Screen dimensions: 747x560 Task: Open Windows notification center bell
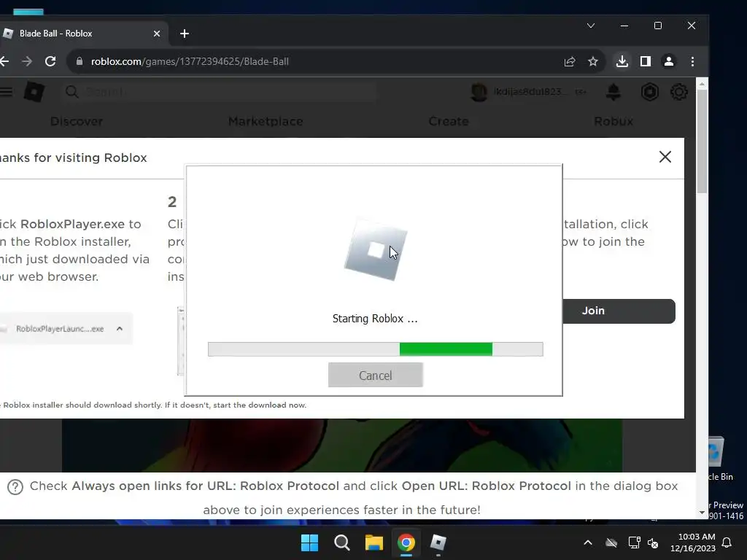tap(727, 542)
